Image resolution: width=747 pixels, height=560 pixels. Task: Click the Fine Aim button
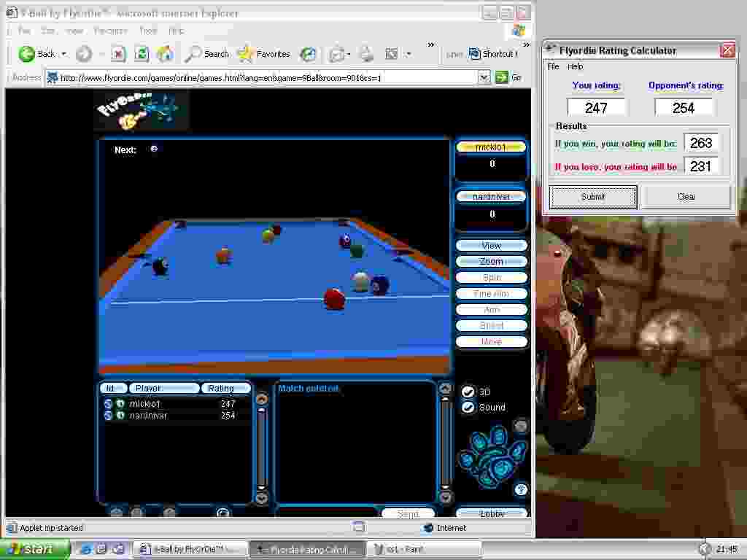(x=491, y=293)
